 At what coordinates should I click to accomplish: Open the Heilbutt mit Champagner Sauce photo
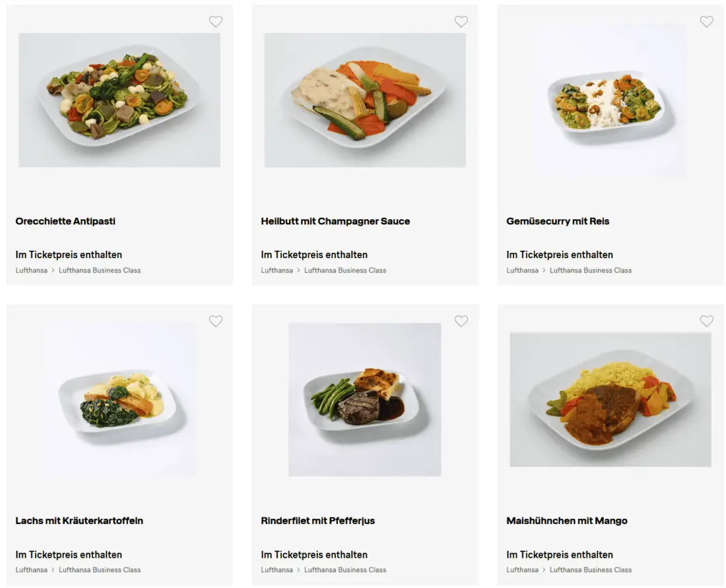[x=365, y=100]
